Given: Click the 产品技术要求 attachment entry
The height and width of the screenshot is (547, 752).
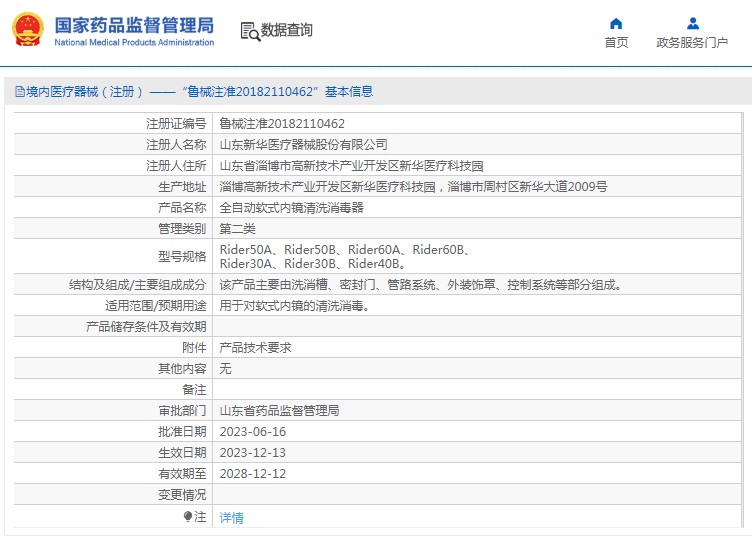Looking at the screenshot, I should click(x=255, y=348).
